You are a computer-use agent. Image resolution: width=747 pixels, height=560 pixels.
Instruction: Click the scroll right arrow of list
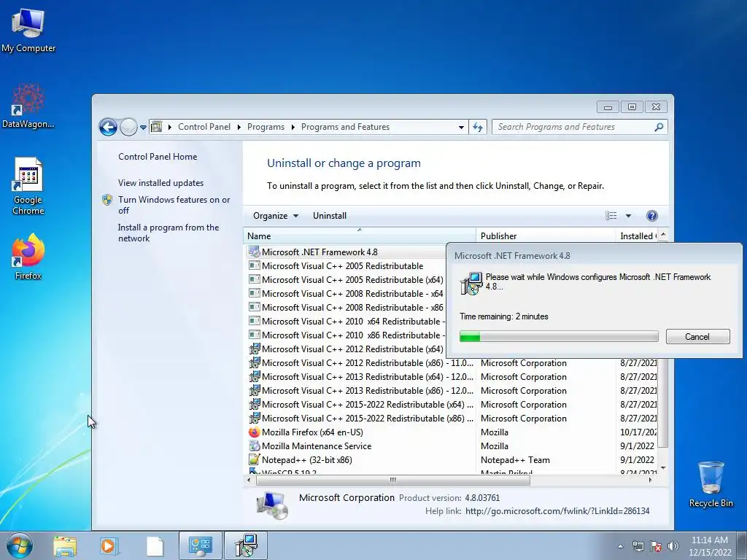651,480
